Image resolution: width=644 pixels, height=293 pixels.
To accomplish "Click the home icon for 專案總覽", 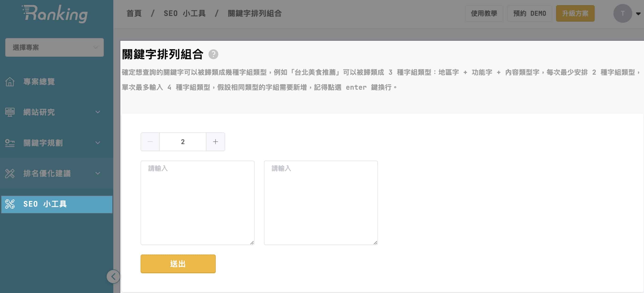I will 10,82.
